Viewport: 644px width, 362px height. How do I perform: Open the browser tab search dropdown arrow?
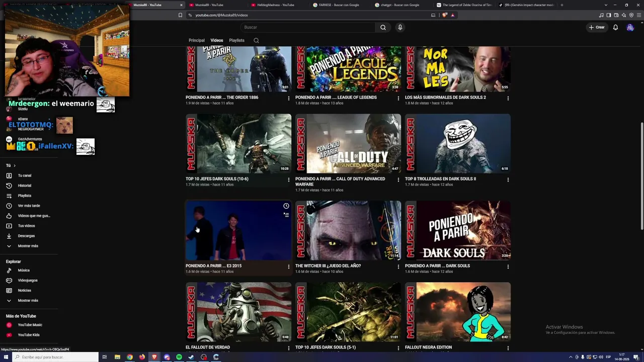tap(606, 5)
